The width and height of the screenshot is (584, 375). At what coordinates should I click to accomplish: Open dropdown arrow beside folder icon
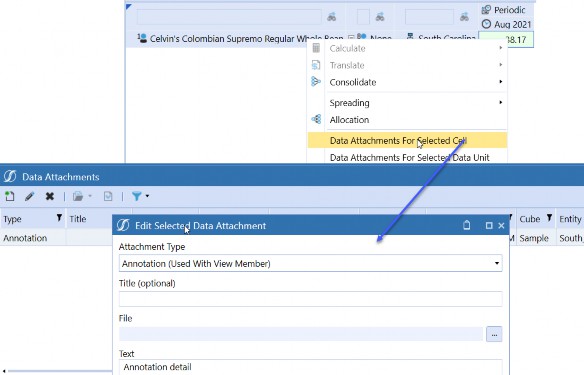(90, 196)
